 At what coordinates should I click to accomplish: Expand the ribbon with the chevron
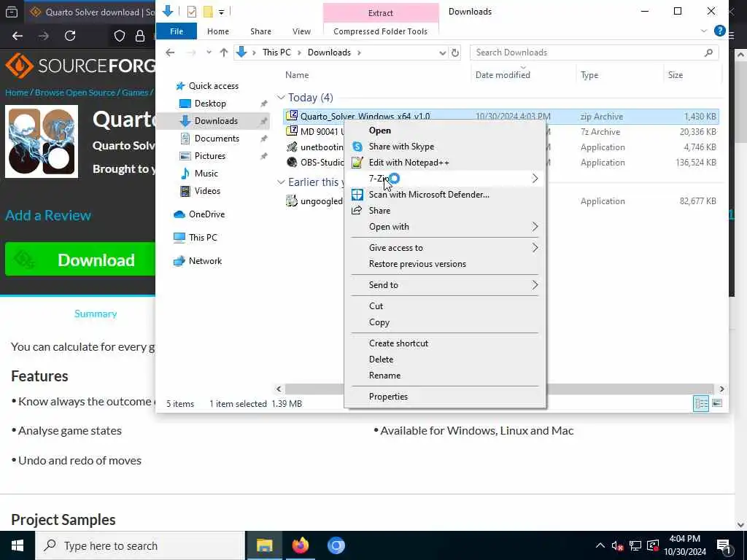704,31
